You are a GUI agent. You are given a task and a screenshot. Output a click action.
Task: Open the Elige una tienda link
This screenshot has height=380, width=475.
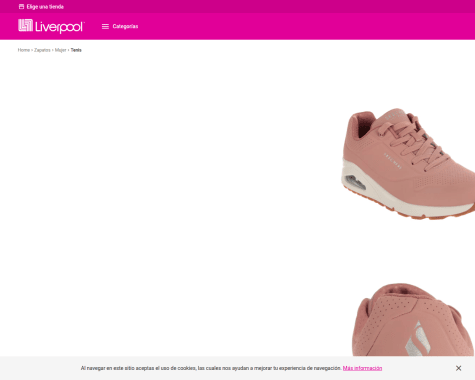pos(45,7)
